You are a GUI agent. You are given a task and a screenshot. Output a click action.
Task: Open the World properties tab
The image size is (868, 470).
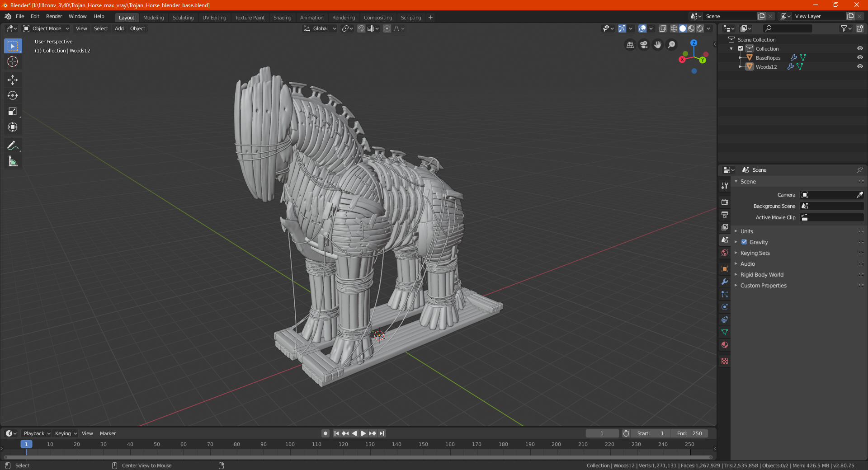(725, 253)
